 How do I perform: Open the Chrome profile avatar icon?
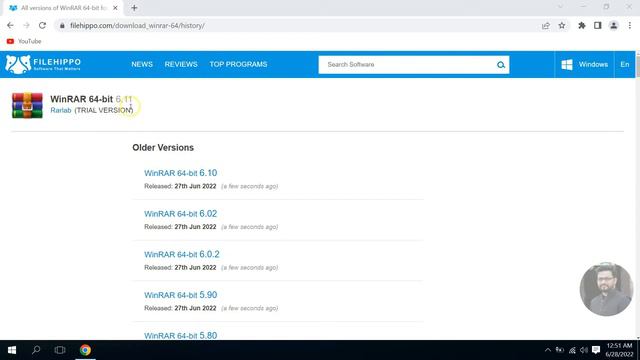coord(613,26)
